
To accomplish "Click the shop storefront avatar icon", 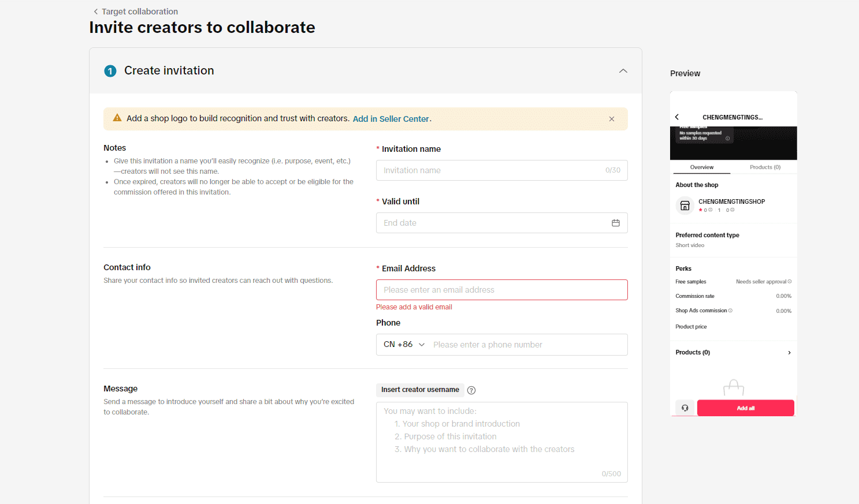I will point(685,206).
